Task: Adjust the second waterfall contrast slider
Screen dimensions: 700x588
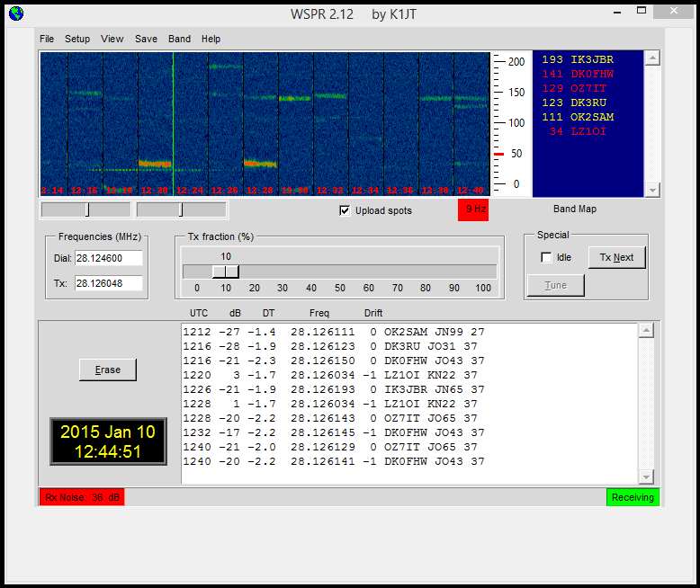Action: click(181, 209)
